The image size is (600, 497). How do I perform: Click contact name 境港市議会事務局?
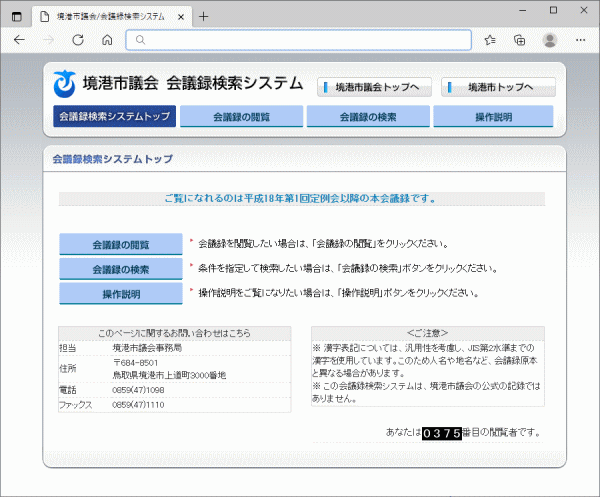pos(147,348)
